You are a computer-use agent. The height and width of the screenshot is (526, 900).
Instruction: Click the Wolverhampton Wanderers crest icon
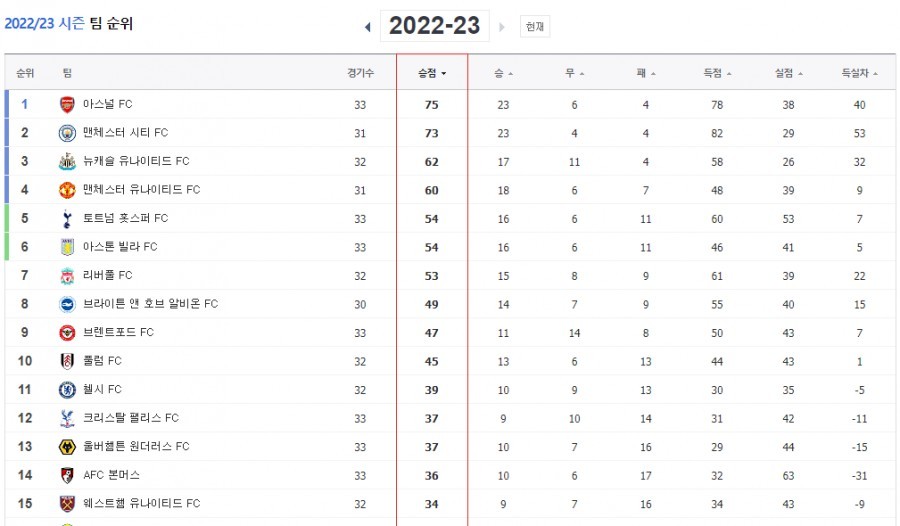(x=67, y=447)
